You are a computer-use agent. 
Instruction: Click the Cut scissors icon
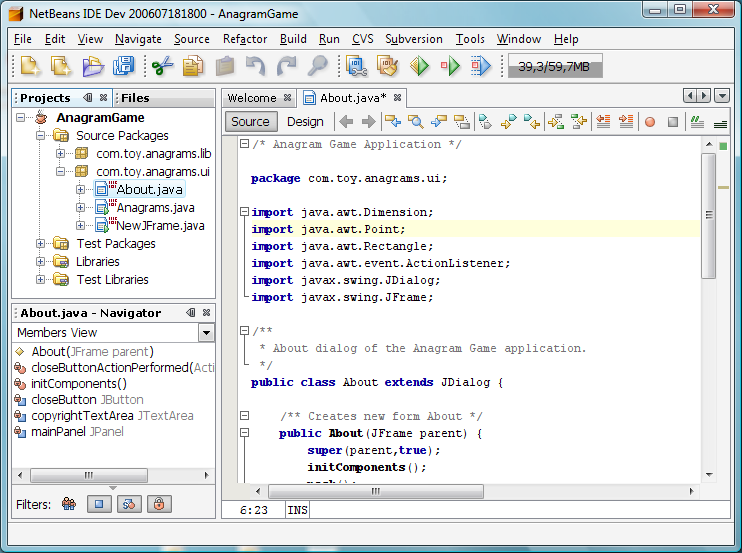point(163,66)
